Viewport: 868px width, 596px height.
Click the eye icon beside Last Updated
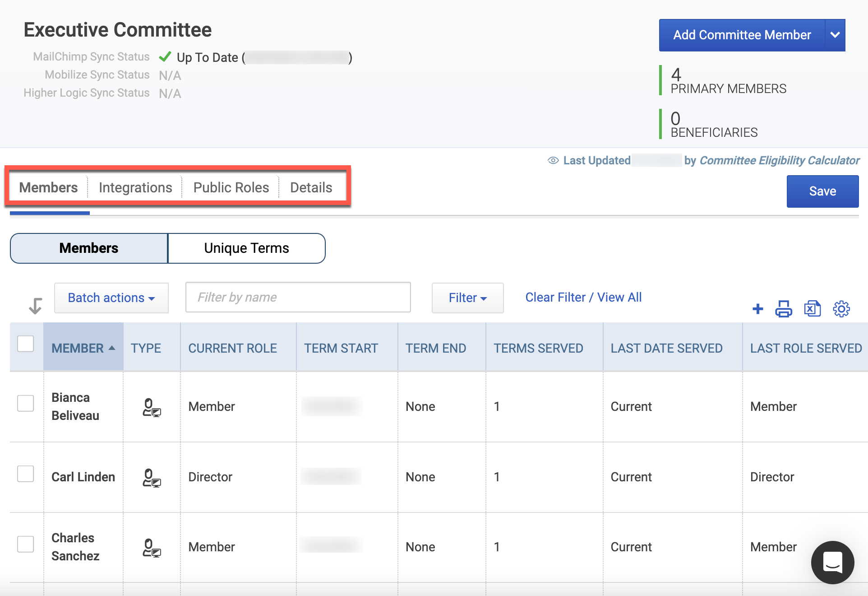pos(553,160)
